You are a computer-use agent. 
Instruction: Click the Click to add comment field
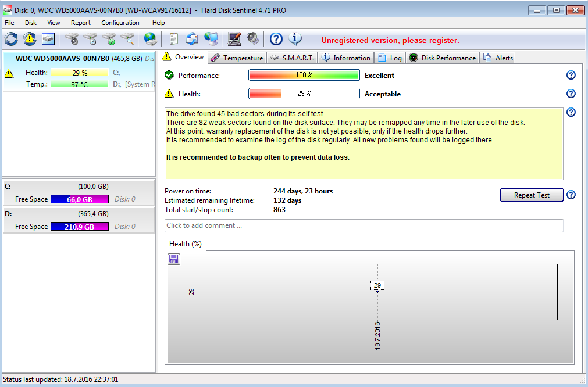[364, 225]
